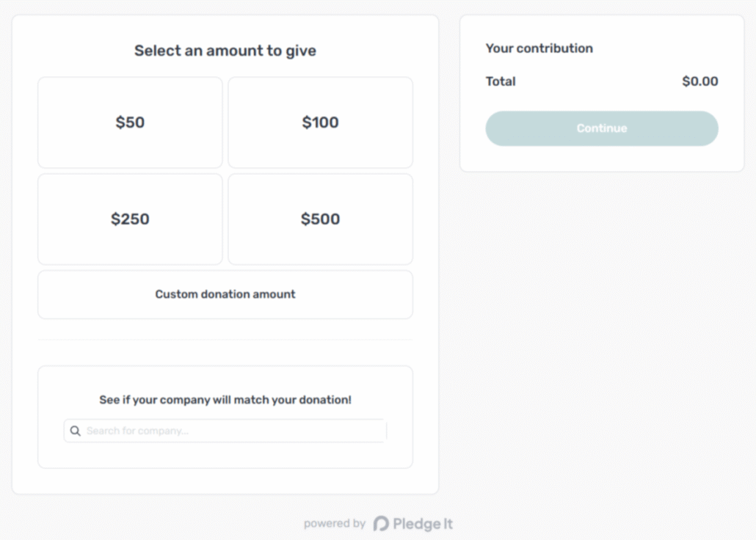Screen dimensions: 756x540
Task: Choose the $100 donation option
Action: pyautogui.click(x=320, y=123)
